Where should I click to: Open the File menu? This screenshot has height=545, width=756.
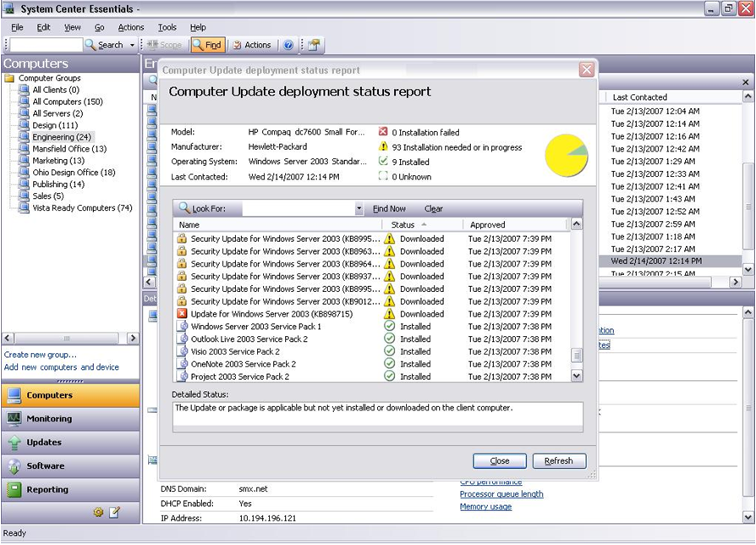tap(17, 27)
